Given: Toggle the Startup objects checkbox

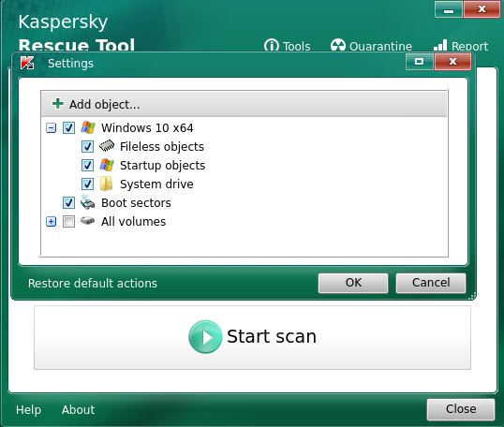Looking at the screenshot, I should [87, 165].
